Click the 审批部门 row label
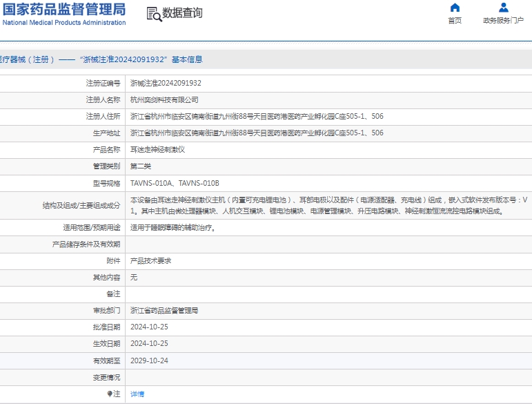 tap(106, 311)
